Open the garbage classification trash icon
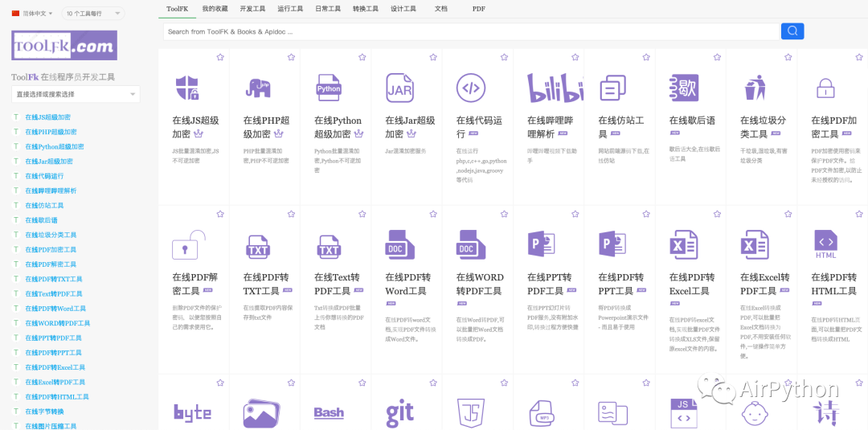 tap(755, 87)
